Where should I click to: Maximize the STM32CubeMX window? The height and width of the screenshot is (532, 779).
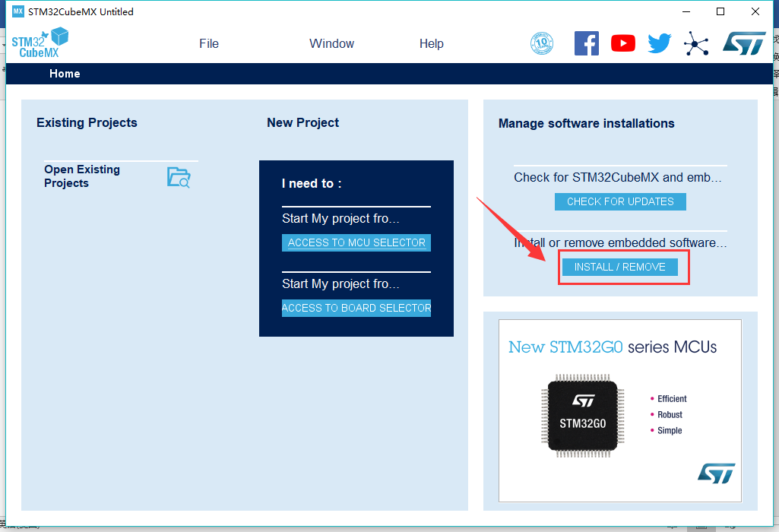(x=720, y=11)
